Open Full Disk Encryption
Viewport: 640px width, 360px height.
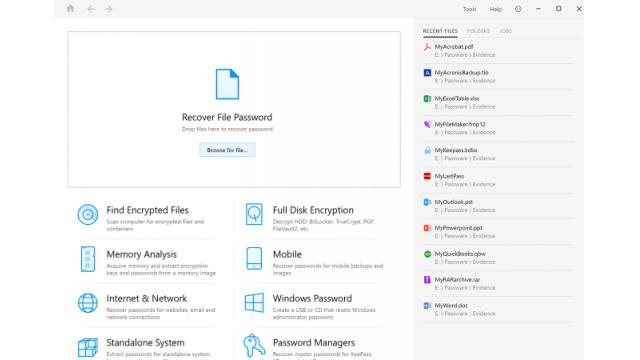313,210
